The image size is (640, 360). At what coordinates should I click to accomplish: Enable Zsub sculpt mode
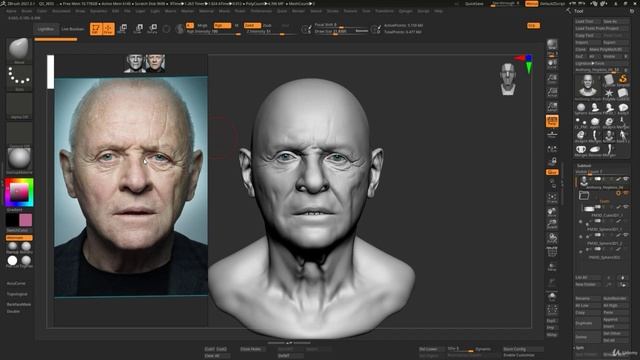click(x=267, y=25)
